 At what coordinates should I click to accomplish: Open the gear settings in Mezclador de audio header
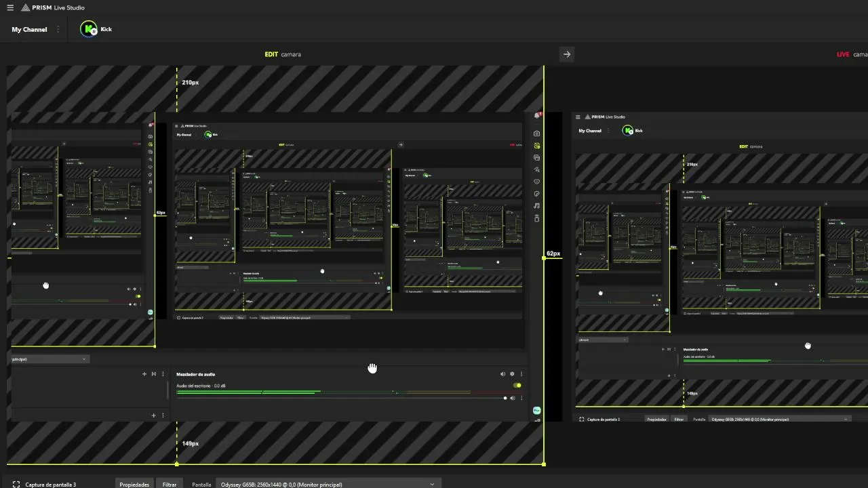[512, 374]
